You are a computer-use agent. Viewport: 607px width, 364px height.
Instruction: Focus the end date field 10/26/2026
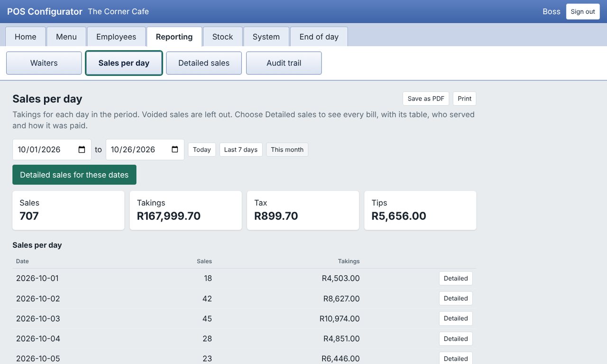click(145, 150)
